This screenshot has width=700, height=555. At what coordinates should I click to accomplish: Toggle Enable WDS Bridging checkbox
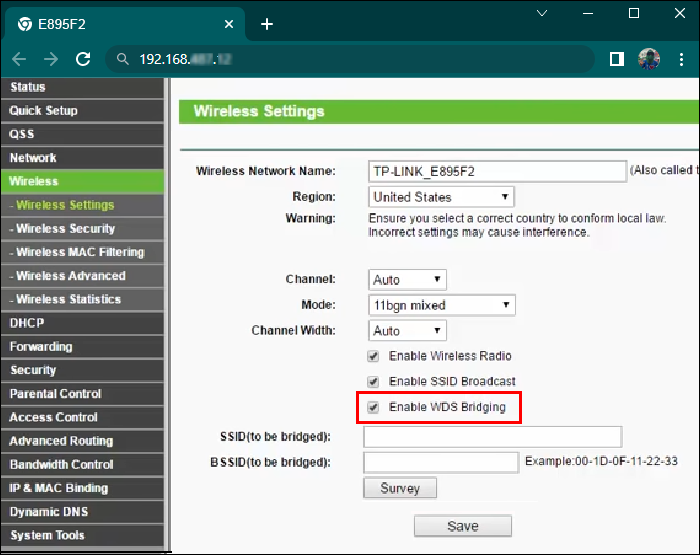[373, 407]
